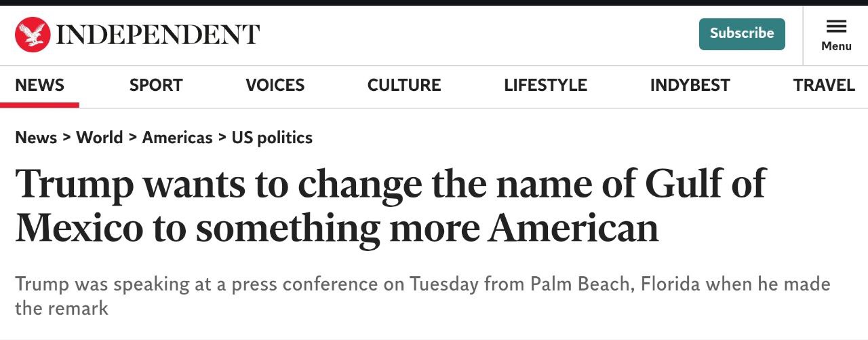The height and width of the screenshot is (340, 868).
Task: Open the Travel section tab
Action: click(824, 86)
